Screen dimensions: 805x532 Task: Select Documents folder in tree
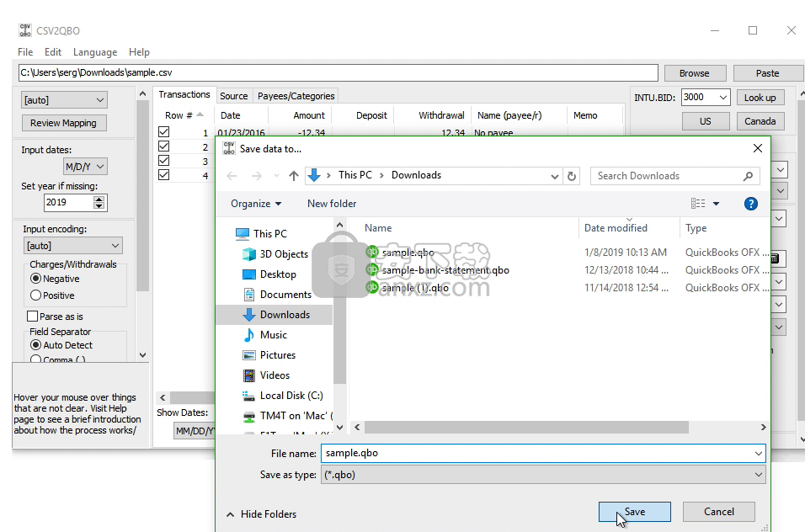[277, 295]
